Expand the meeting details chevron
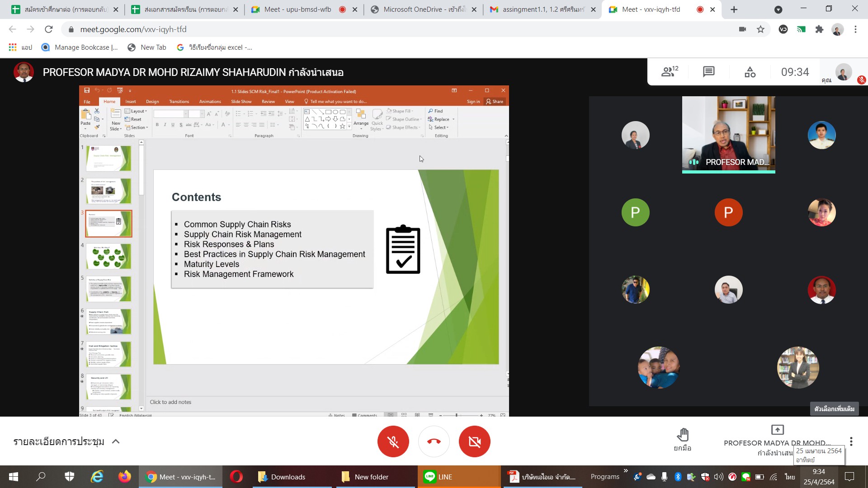 click(x=116, y=441)
